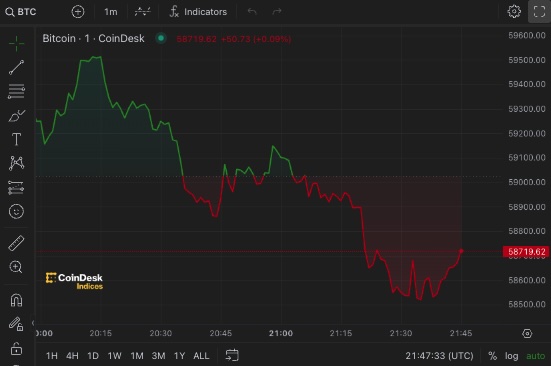Open the go to date calendar
This screenshot has height=366, width=551.
[x=232, y=355]
